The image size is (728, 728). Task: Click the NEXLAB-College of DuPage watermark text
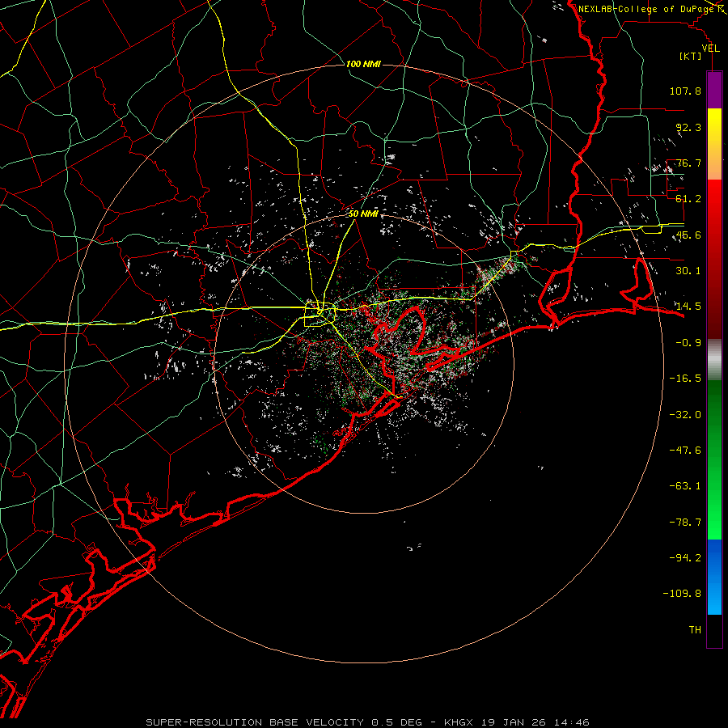point(646,9)
